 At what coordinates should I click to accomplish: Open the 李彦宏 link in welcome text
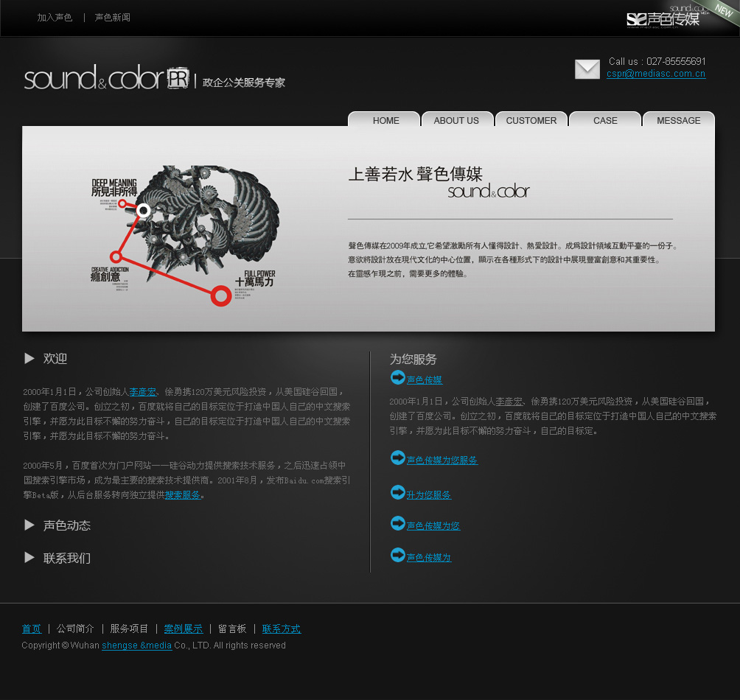point(142,392)
